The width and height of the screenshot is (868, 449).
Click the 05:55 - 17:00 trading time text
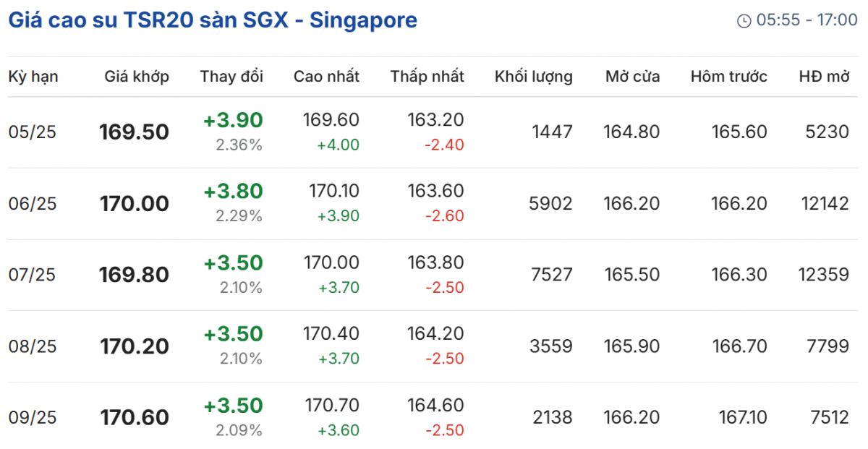[807, 20]
